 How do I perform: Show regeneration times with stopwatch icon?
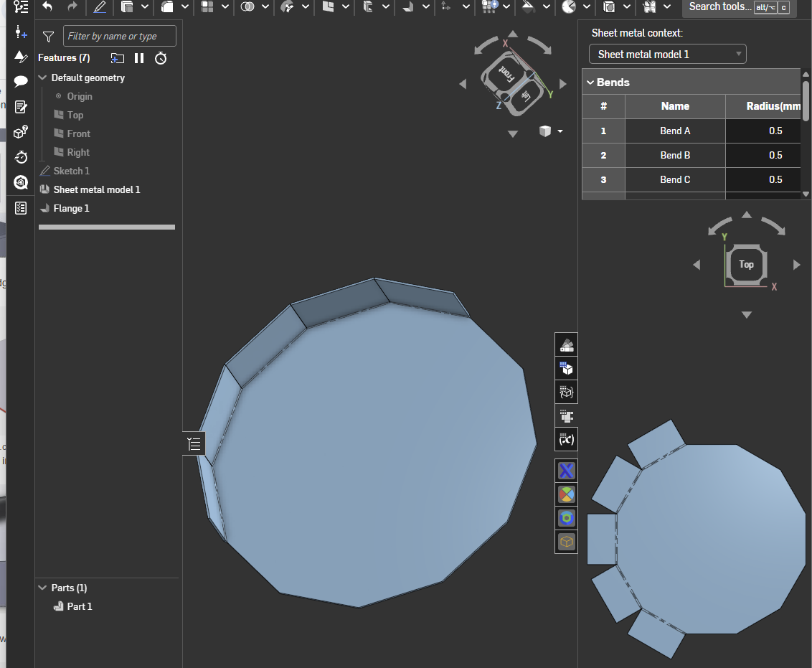[x=161, y=58]
